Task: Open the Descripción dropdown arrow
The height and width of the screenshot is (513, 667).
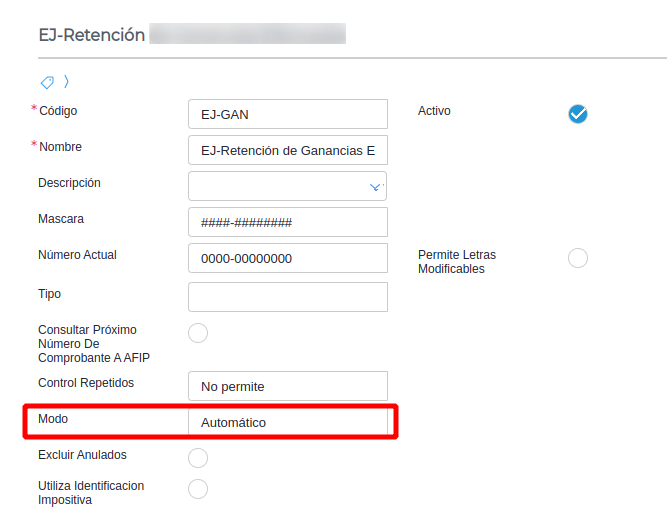Action: 376,186
